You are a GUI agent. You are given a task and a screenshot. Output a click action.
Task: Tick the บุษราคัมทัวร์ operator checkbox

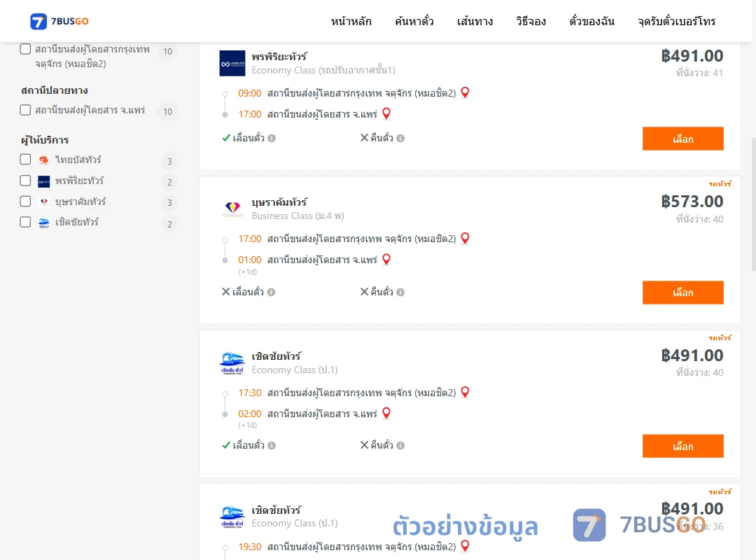point(26,202)
